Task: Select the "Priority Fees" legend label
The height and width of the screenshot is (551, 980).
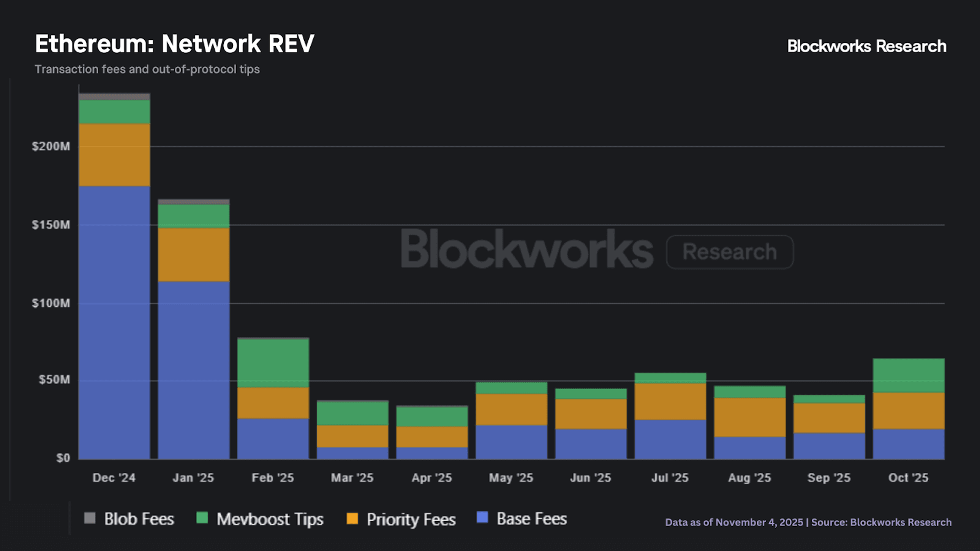Action: [x=411, y=519]
